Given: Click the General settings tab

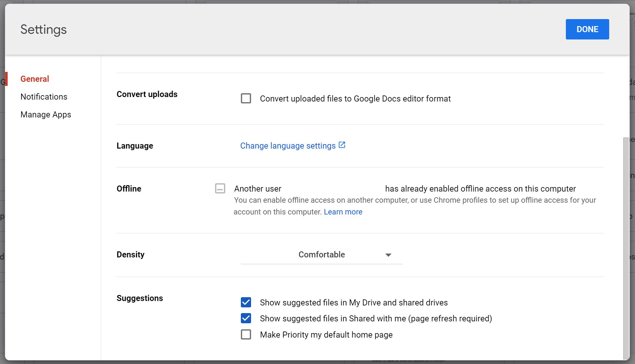Looking at the screenshot, I should click(35, 79).
